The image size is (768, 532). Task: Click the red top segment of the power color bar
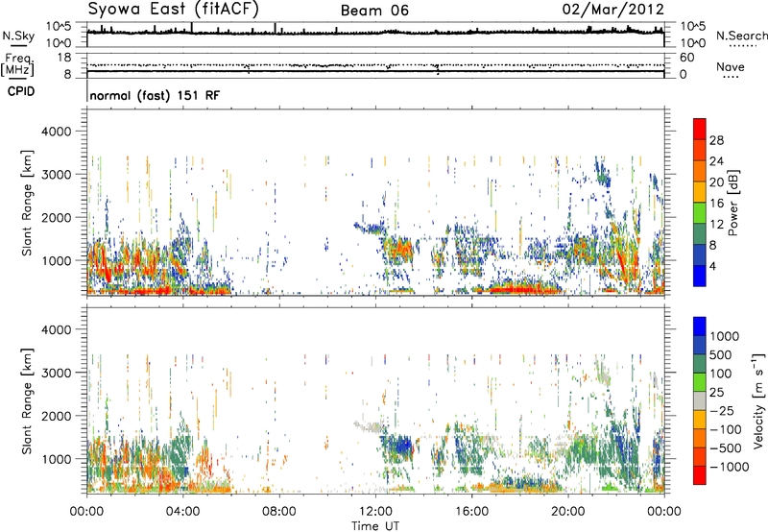(x=700, y=129)
